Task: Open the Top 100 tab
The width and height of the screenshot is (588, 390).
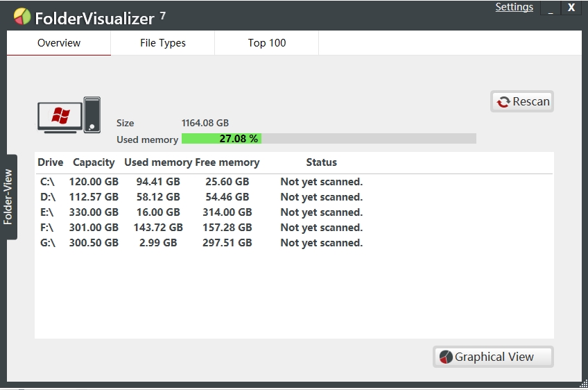Action: coord(267,43)
